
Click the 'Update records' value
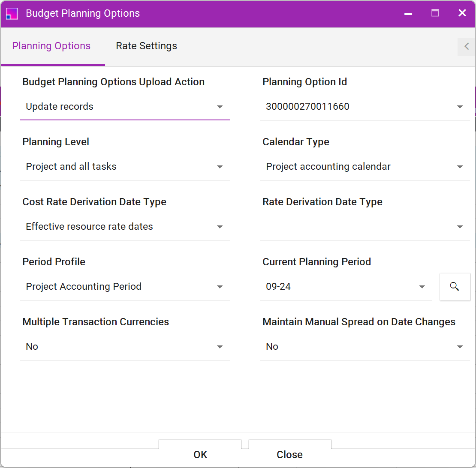[60, 106]
